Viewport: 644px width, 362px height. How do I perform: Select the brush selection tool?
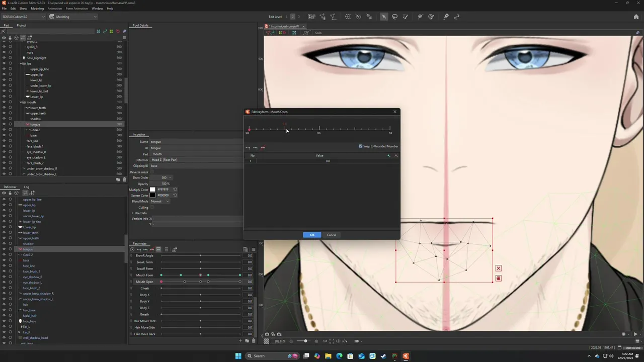(x=406, y=17)
